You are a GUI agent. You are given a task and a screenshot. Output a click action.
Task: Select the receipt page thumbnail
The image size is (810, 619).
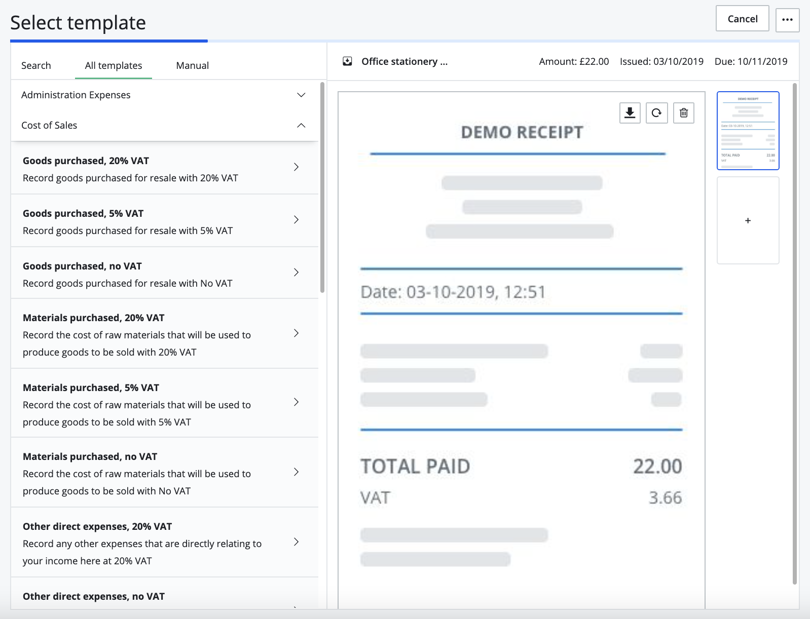pos(748,131)
